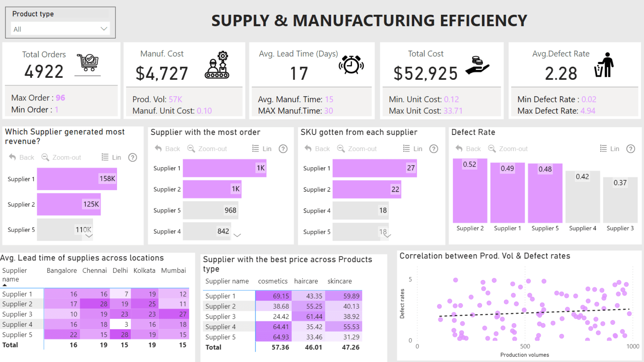This screenshot has width=644, height=362.
Task: Select Supplier 1 cosmetics cell 69.15
Action: click(273, 296)
